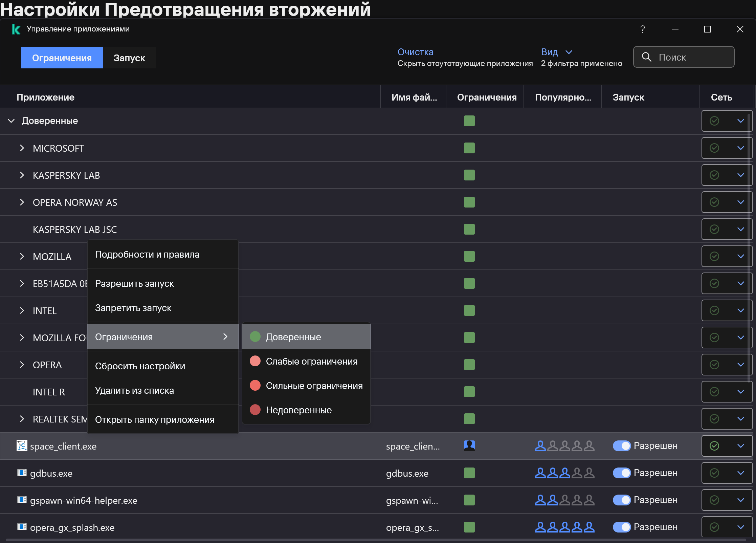
Task: Open network dropdown arrow for MOZILLA row
Action: click(x=741, y=256)
